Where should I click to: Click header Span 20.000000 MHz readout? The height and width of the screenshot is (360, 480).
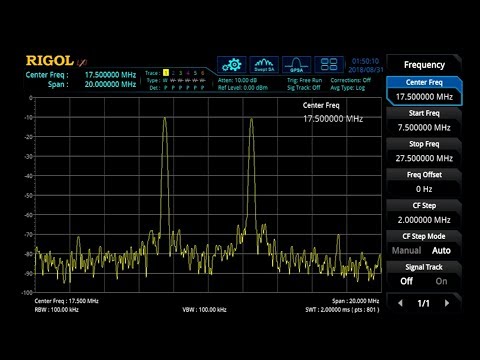pyautogui.click(x=92, y=84)
